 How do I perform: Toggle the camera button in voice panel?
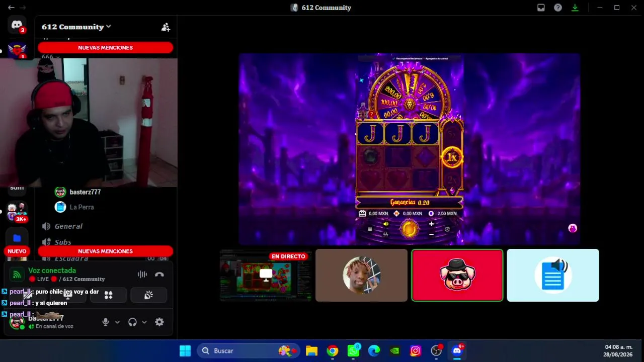28,295
